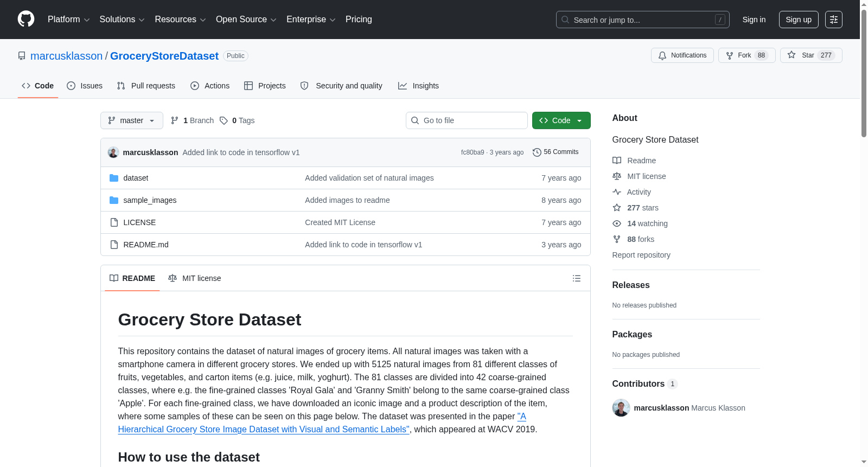This screenshot has width=868, height=467.
Task: Click the branch icon beside 1 Branch
Action: (x=175, y=120)
